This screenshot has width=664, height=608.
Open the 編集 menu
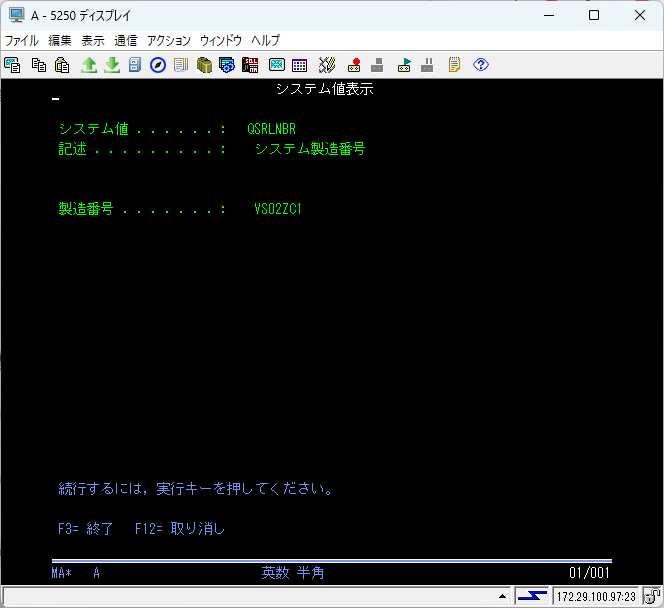[60, 41]
